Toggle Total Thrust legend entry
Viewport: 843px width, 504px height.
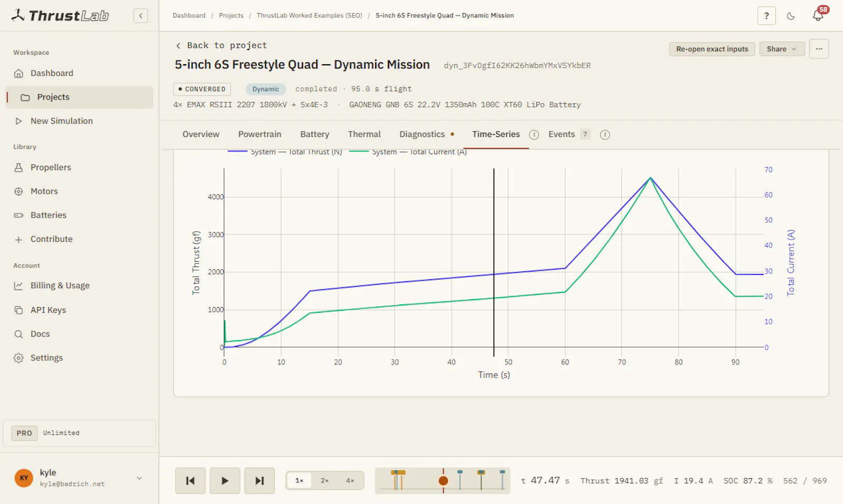tap(285, 152)
